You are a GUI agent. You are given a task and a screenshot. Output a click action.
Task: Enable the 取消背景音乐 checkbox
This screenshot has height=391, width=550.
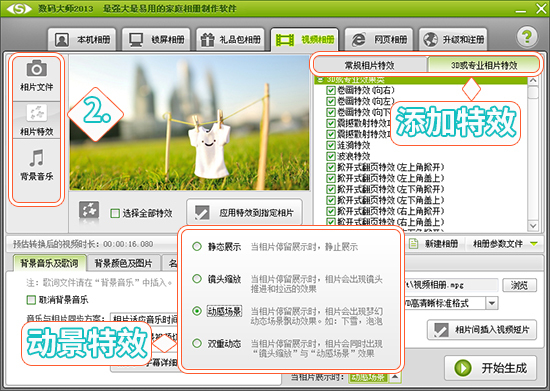tap(31, 300)
